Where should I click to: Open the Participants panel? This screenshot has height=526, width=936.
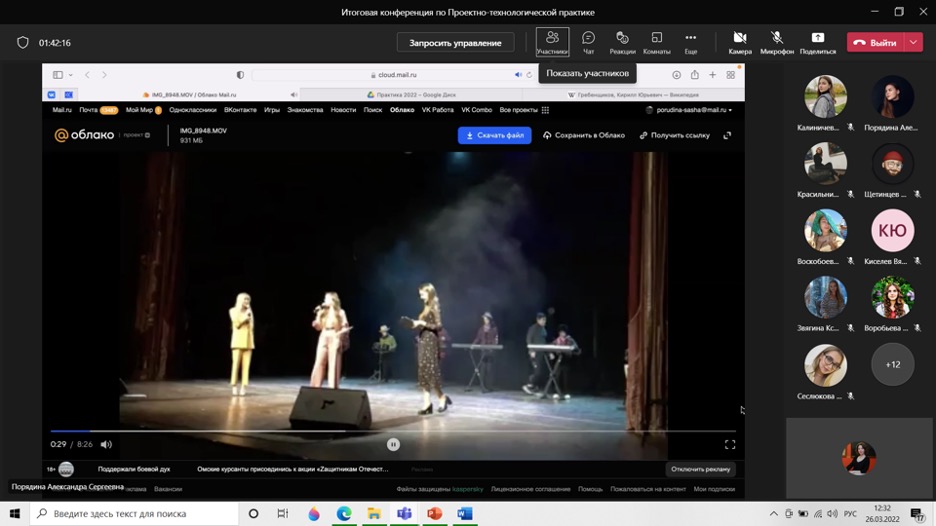[x=552, y=42]
